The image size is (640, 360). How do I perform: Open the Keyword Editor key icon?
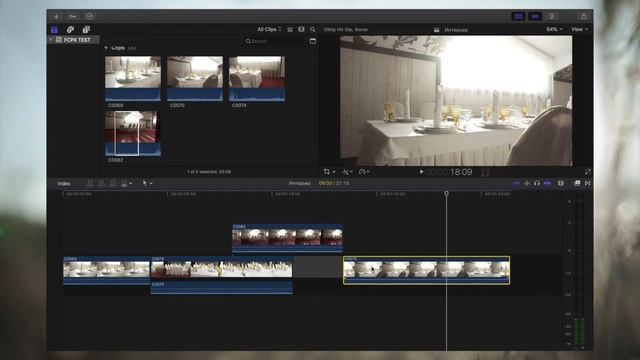[73, 16]
